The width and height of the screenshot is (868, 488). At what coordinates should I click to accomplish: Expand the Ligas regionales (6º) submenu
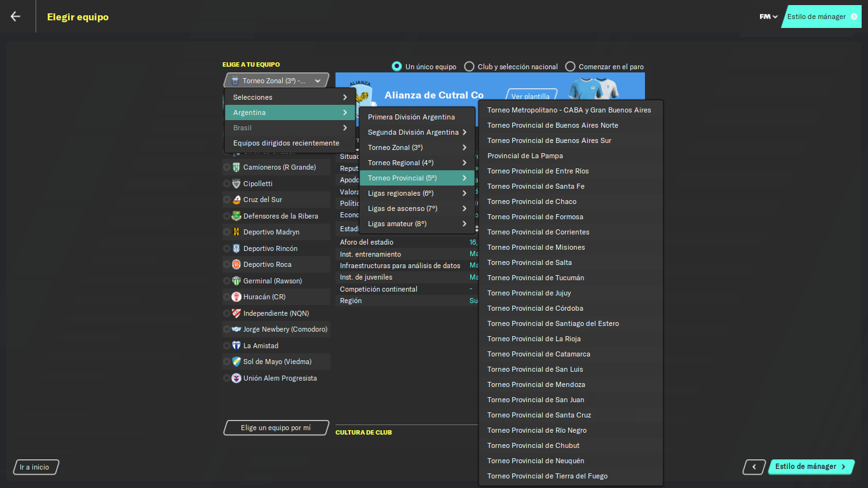(x=417, y=193)
